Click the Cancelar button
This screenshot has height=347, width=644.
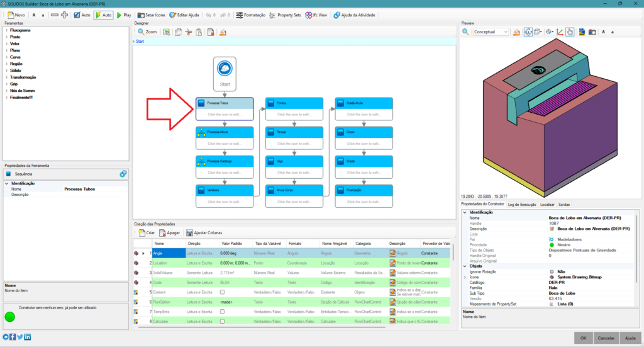coord(606,337)
